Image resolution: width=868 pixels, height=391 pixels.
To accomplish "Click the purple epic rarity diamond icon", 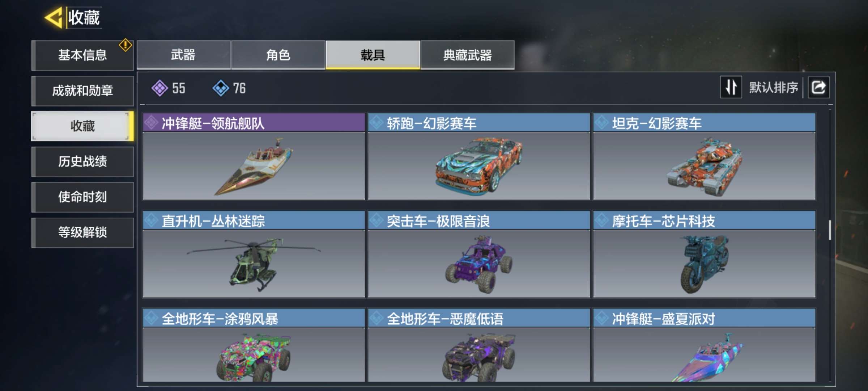I will [159, 88].
